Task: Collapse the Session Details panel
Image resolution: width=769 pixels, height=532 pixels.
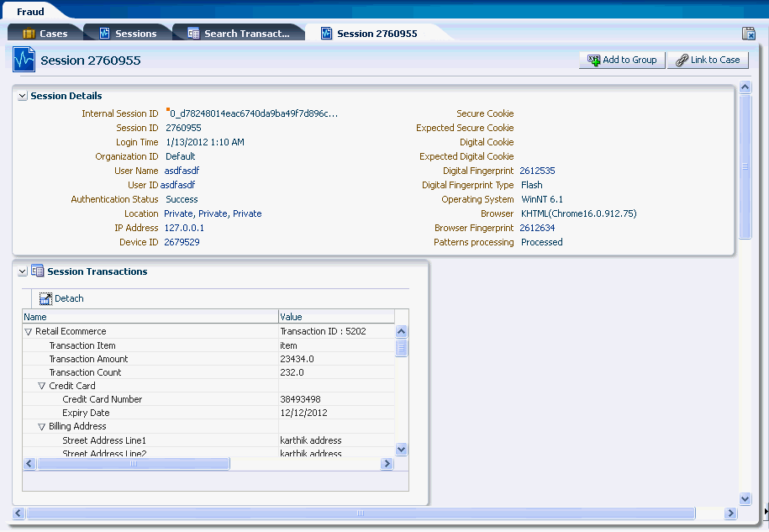Action: 22,96
